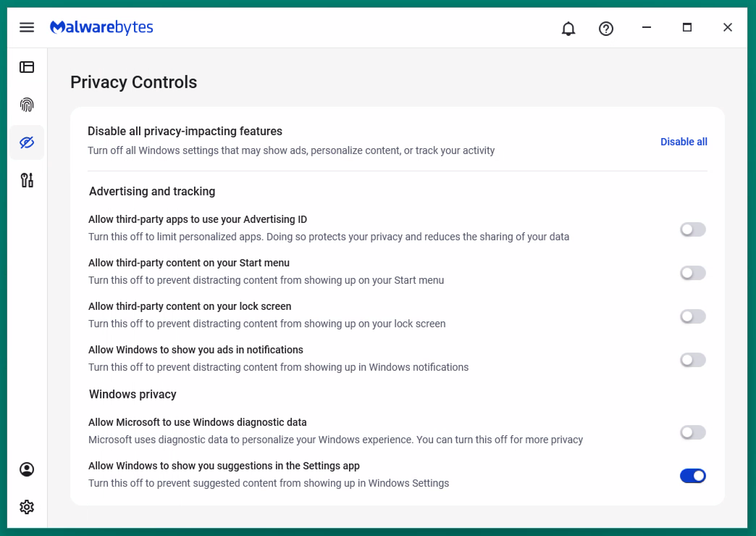
Task: Click the Malwarebytes logo
Action: pyautogui.click(x=101, y=28)
